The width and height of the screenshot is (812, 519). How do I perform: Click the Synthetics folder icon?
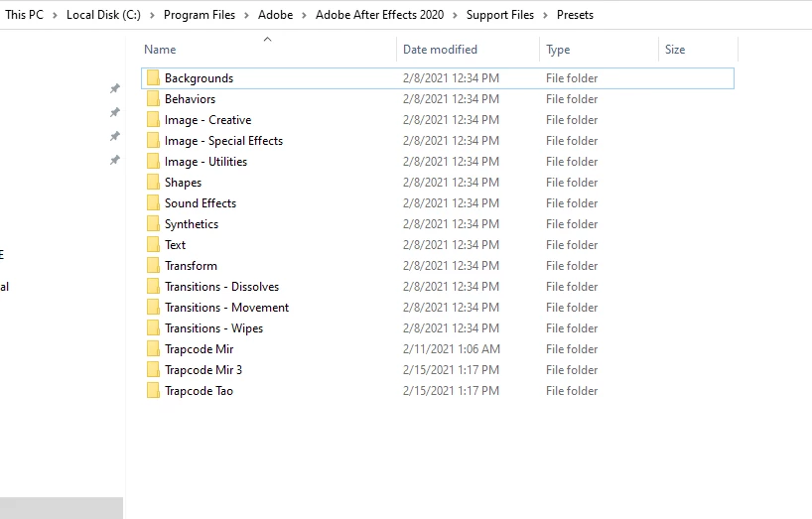153,223
